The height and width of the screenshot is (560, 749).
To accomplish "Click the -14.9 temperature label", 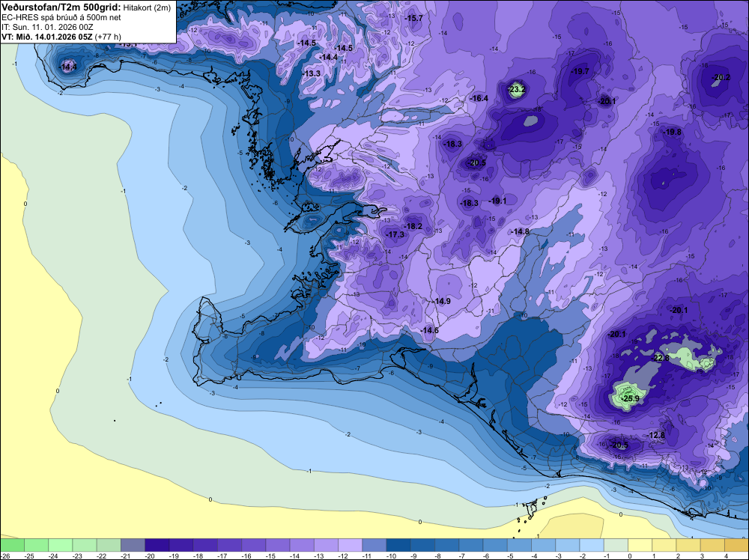I will coord(441,301).
